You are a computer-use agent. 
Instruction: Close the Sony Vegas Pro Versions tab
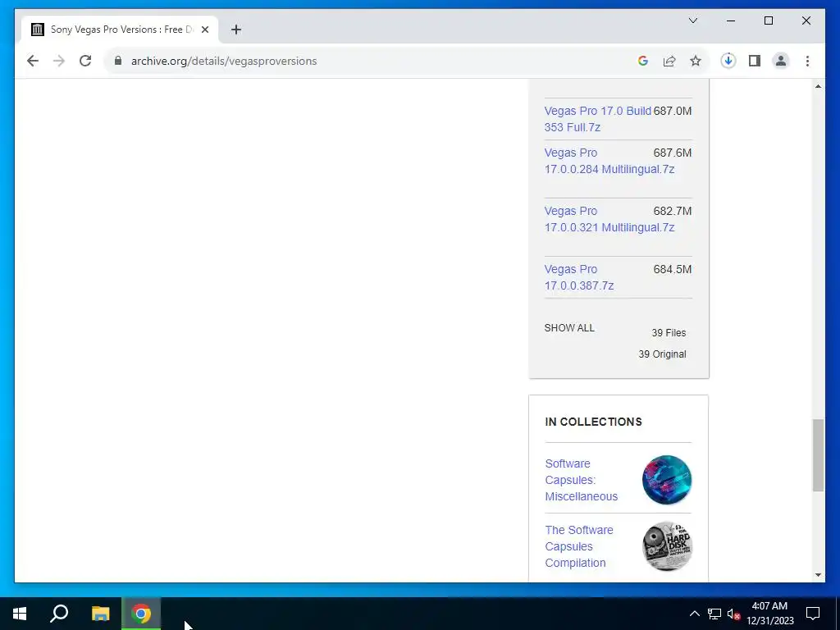point(204,30)
